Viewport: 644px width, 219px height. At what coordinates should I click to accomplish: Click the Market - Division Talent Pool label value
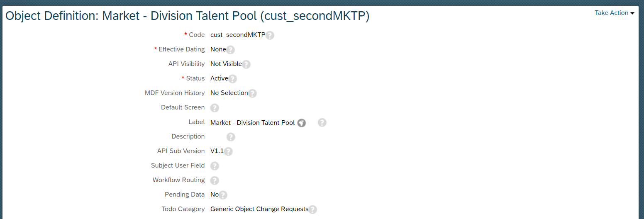[253, 123]
